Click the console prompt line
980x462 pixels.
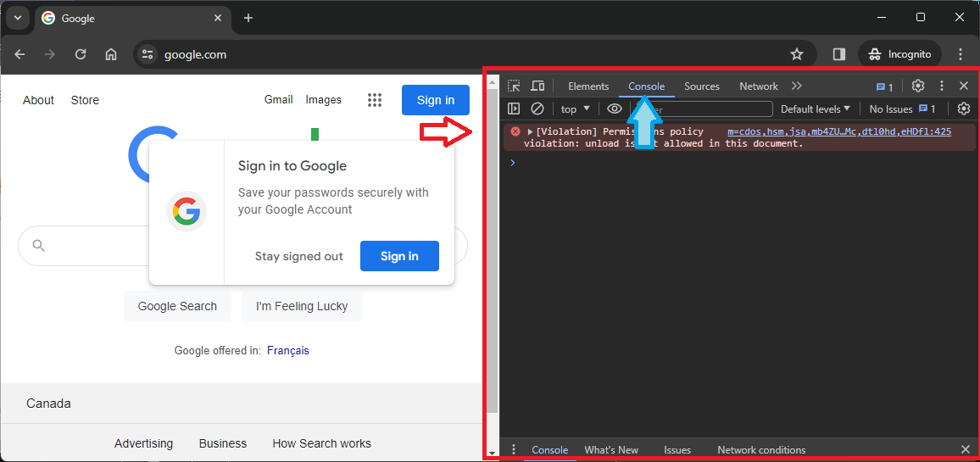coord(738,163)
